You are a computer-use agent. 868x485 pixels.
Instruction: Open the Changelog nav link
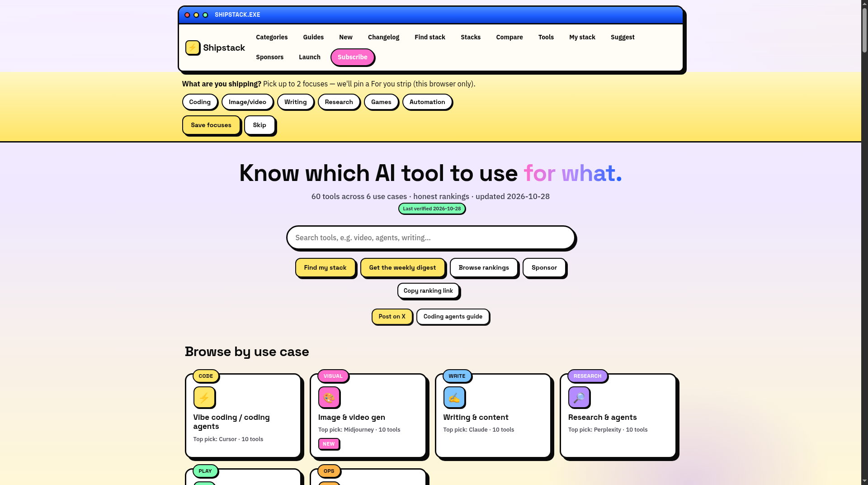tap(383, 37)
